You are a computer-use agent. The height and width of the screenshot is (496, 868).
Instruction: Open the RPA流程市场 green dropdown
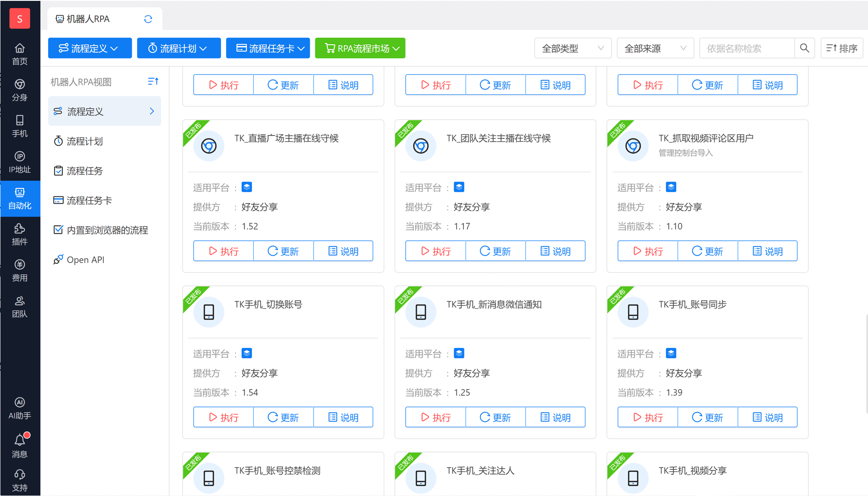click(360, 48)
